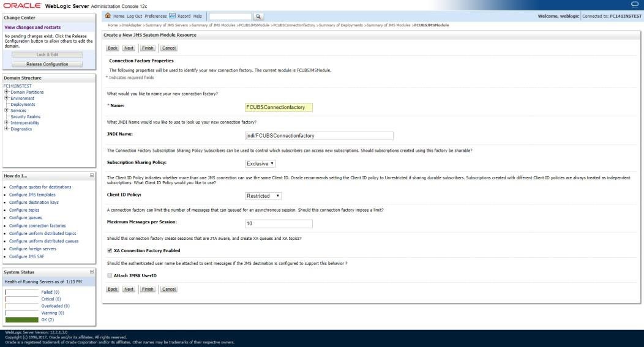Click top Next button
Viewport: 644px width, 347px height.
(x=129, y=48)
